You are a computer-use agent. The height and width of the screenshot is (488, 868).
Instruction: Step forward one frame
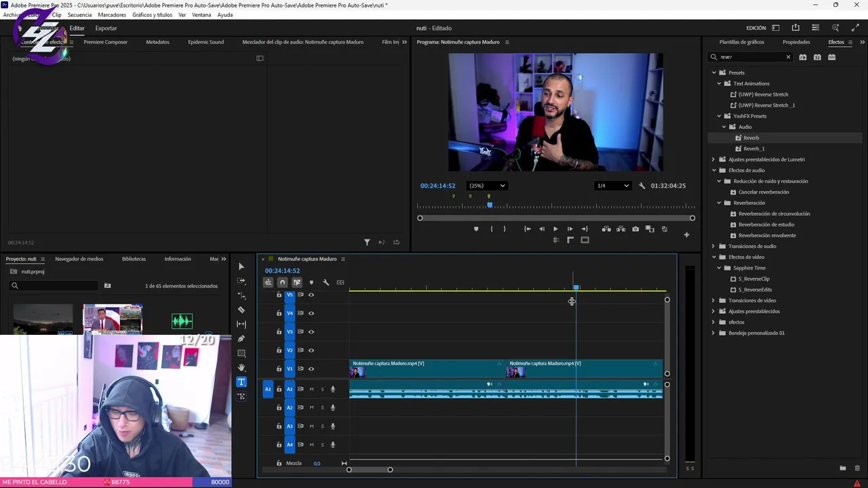click(x=570, y=229)
